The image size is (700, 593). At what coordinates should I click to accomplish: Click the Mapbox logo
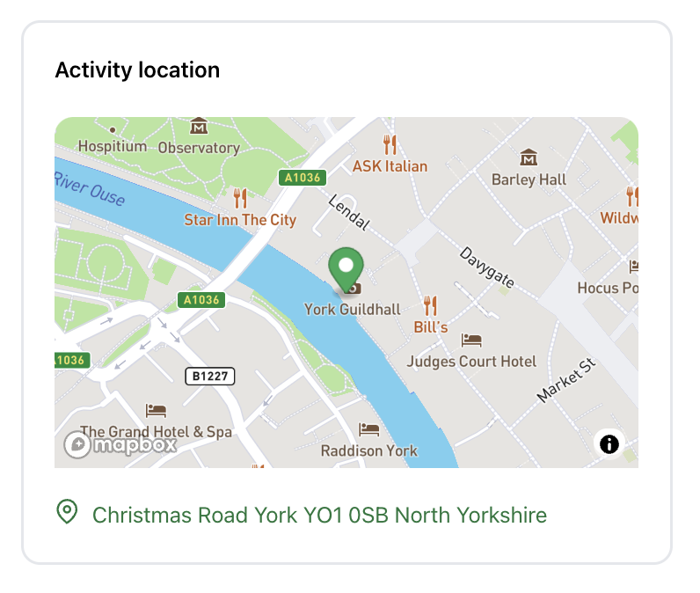point(120,445)
